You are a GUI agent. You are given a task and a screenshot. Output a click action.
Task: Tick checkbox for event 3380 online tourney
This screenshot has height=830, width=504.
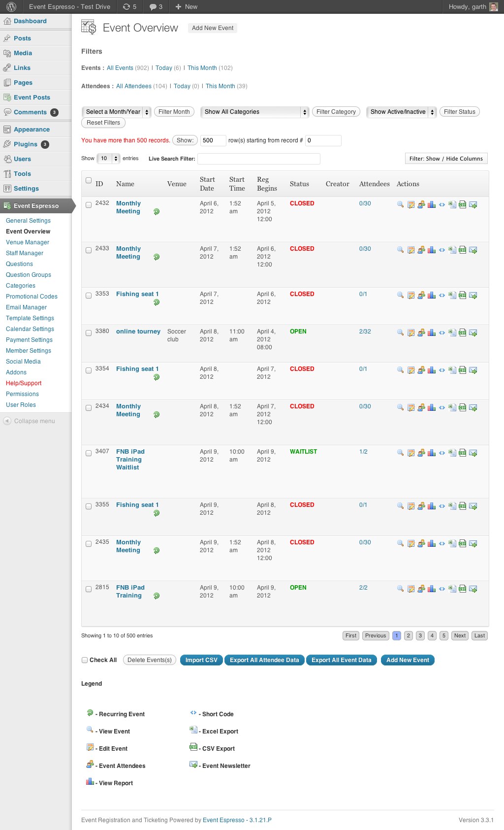[x=89, y=333]
